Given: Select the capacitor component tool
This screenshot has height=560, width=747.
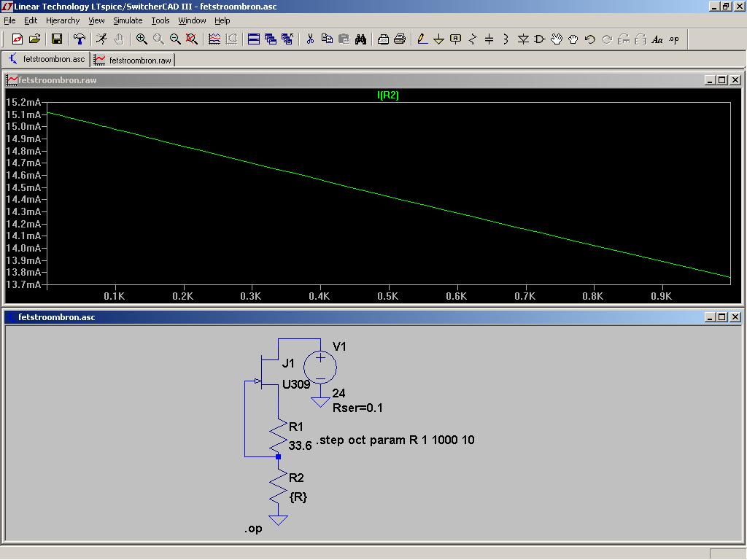Looking at the screenshot, I should coord(489,39).
